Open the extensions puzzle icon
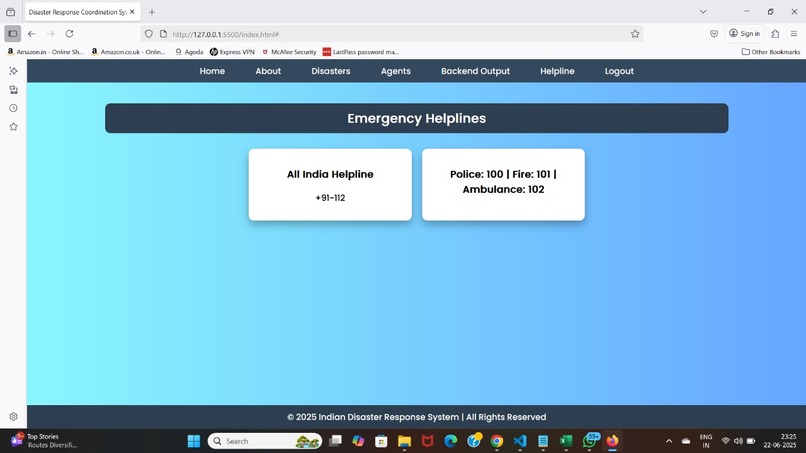Viewport: 806px width, 453px height. tap(775, 34)
